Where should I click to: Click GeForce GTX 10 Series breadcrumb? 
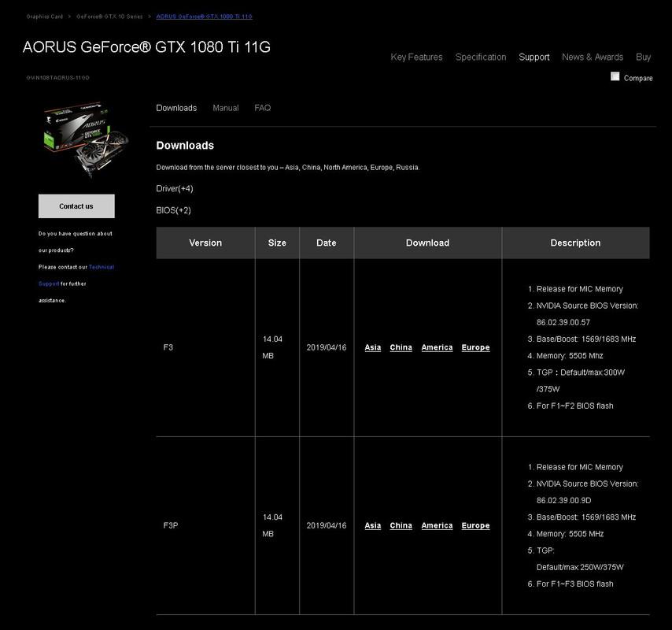[109, 17]
